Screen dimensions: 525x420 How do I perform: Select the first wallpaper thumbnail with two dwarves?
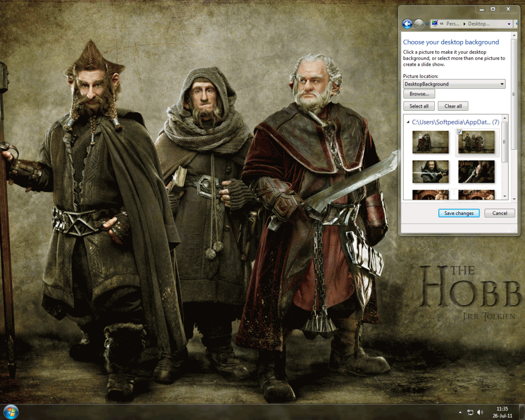point(431,142)
